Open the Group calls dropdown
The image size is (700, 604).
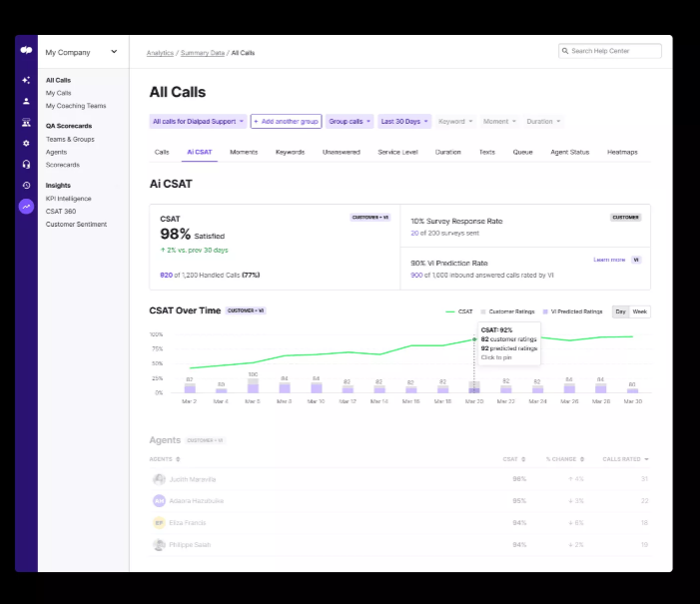click(350, 122)
